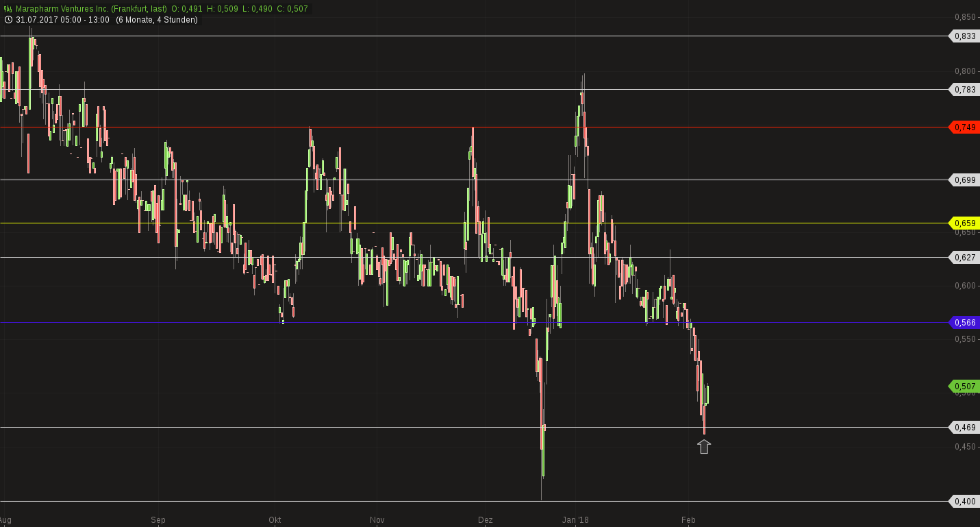Select the 0,783 price level label
Screen dimensions: 980x527
[x=964, y=90]
